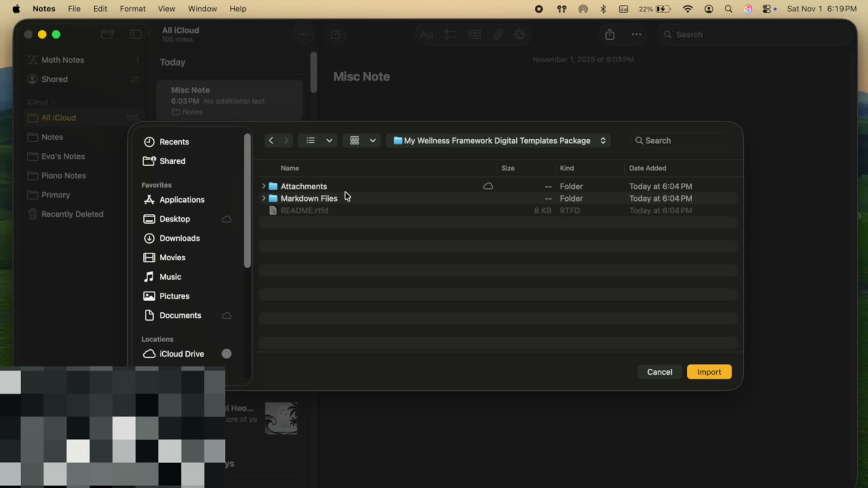Select the Markdown Files folder row

coord(498,198)
